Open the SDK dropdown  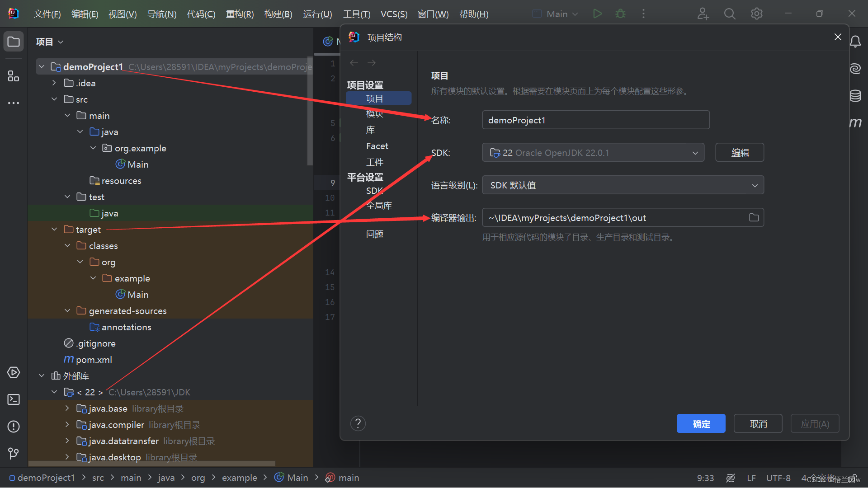coord(593,153)
